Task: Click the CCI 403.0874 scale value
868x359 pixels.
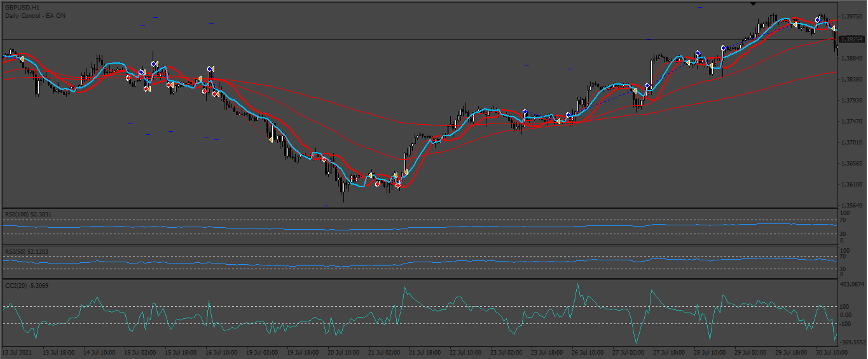Action: (x=852, y=284)
